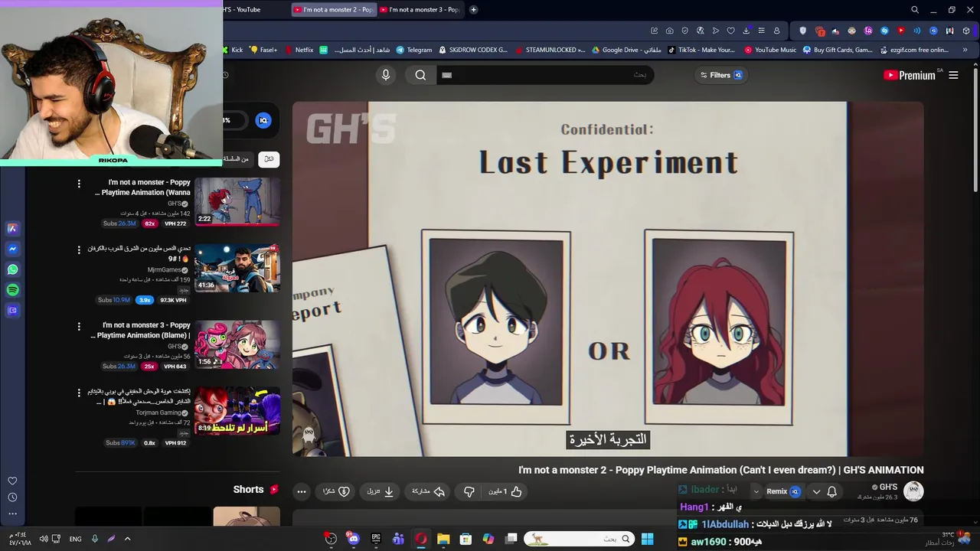Open the GH'S channel avatar
980x551 pixels.
pos(913,491)
